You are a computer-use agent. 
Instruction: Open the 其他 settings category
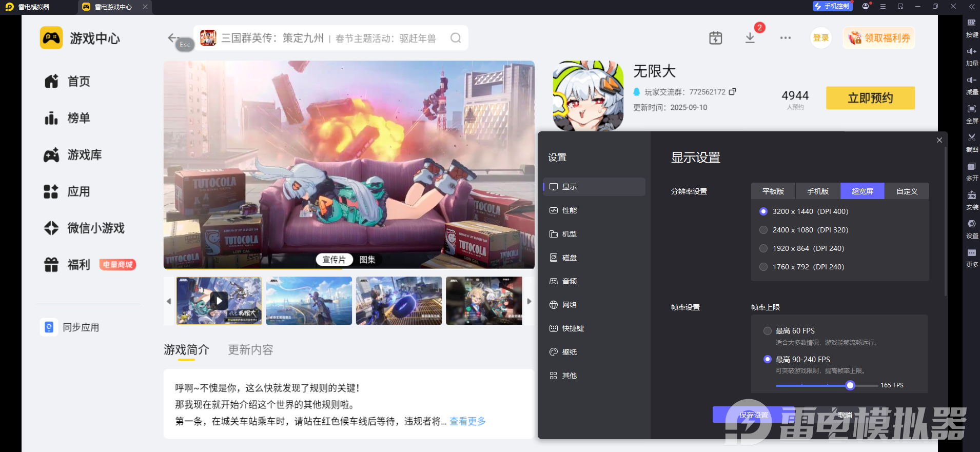(x=594, y=376)
